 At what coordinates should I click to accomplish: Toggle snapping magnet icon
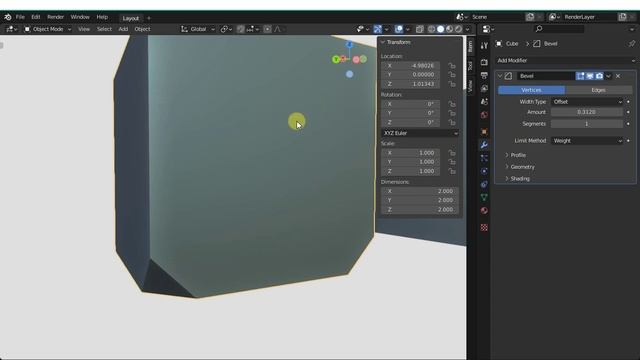click(240, 29)
